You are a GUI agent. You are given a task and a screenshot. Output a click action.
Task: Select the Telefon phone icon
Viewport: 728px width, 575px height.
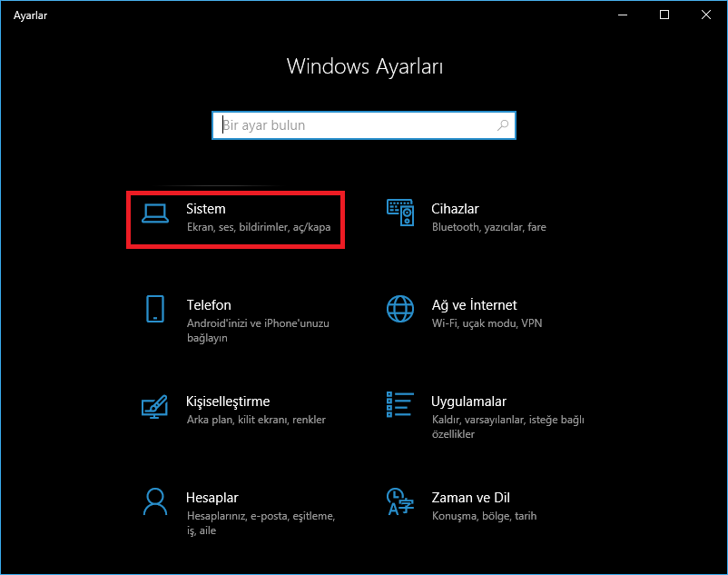pos(155,309)
